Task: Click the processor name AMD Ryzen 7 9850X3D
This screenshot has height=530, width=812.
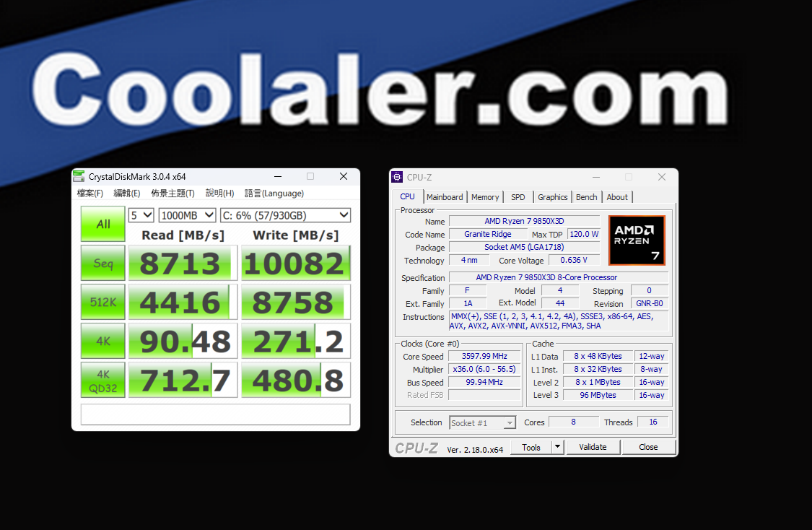Action: point(524,221)
